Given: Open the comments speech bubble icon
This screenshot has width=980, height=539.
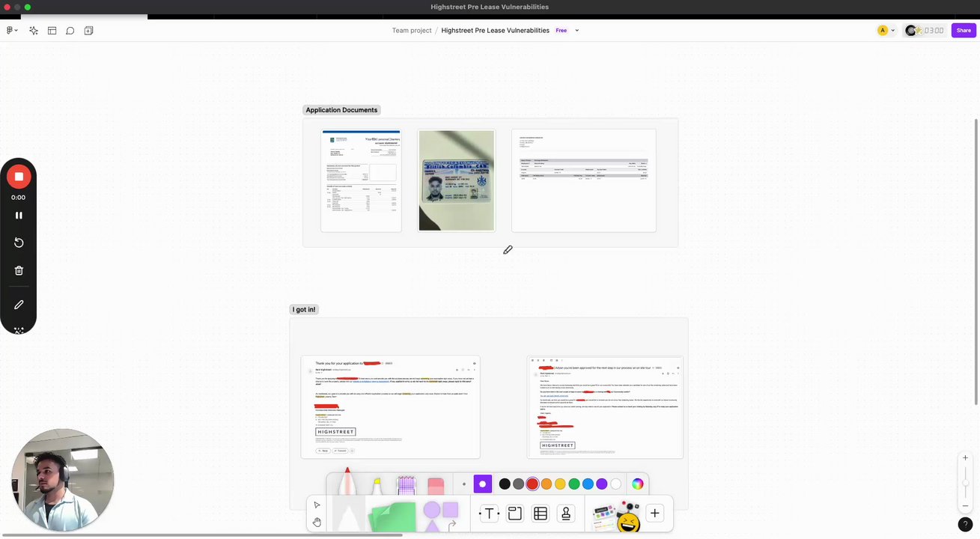Looking at the screenshot, I should point(70,31).
